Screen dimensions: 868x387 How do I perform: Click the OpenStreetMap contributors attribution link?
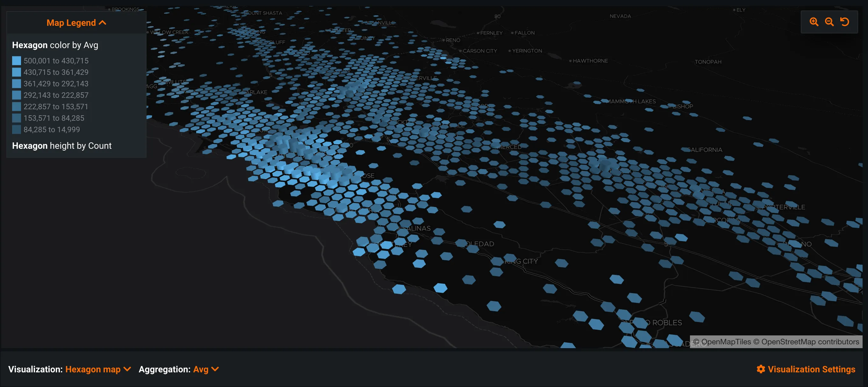806,341
